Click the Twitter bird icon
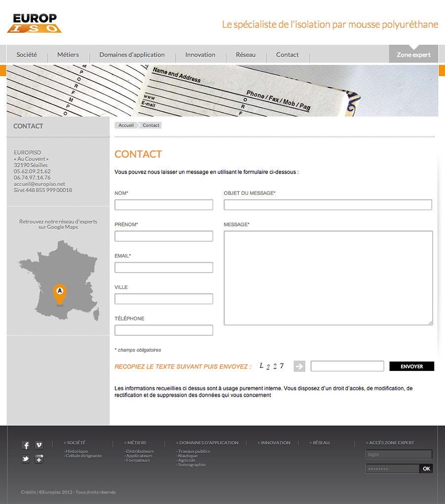 (26, 459)
